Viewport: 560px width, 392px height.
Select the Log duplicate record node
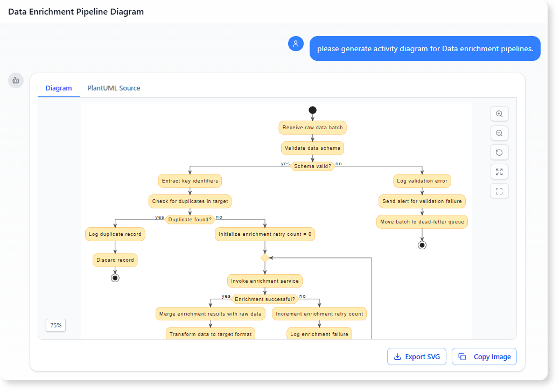[115, 234]
